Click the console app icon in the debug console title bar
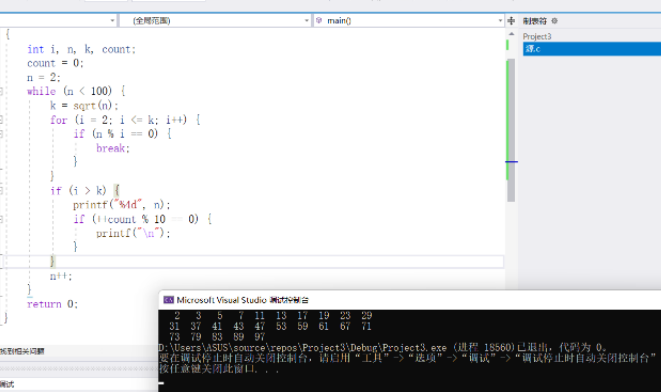 [x=169, y=300]
